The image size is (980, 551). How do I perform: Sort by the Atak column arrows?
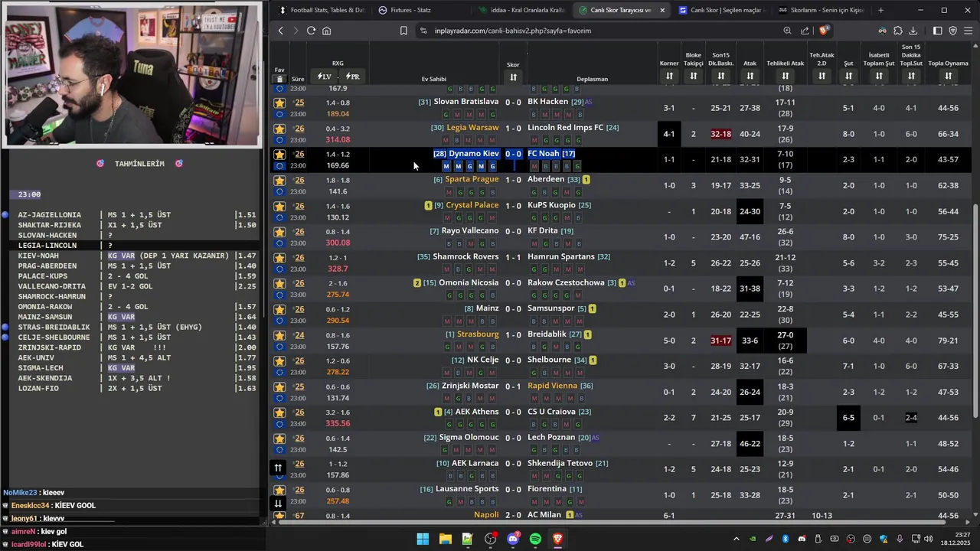click(750, 76)
